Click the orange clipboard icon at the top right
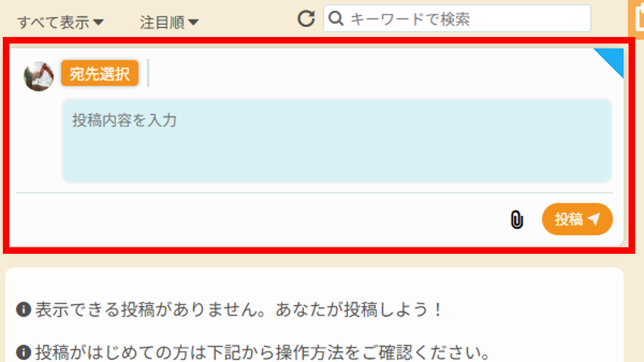644x362 pixels. 637,17
